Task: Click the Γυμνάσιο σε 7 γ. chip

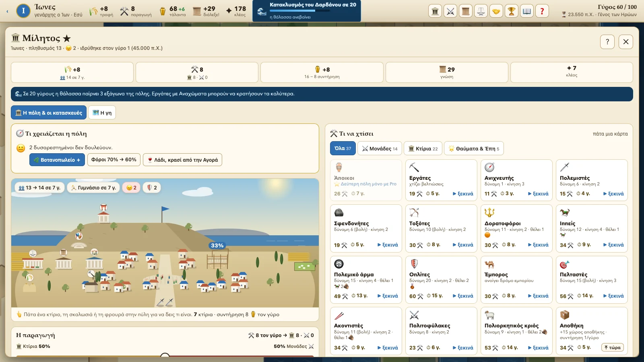Action: tap(93, 187)
